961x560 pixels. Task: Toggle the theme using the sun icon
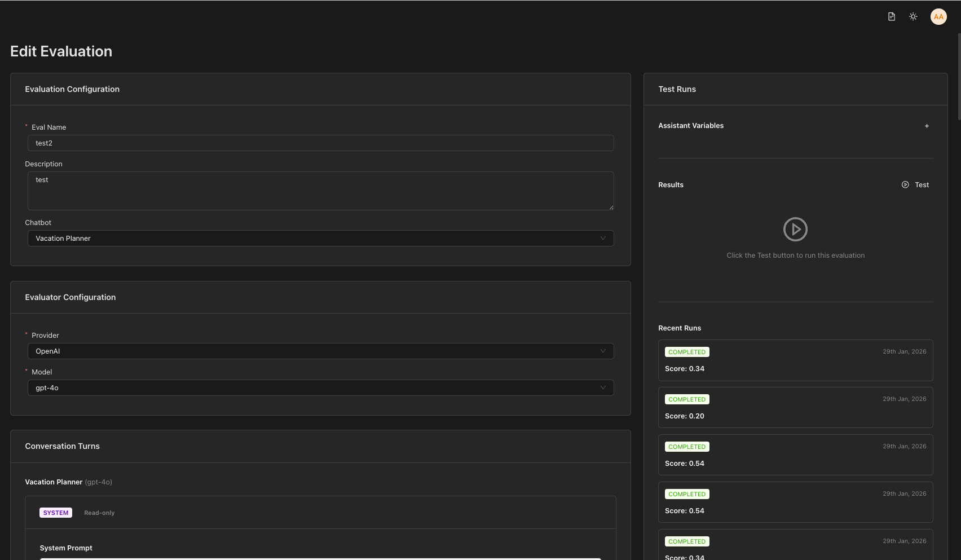[x=913, y=16]
